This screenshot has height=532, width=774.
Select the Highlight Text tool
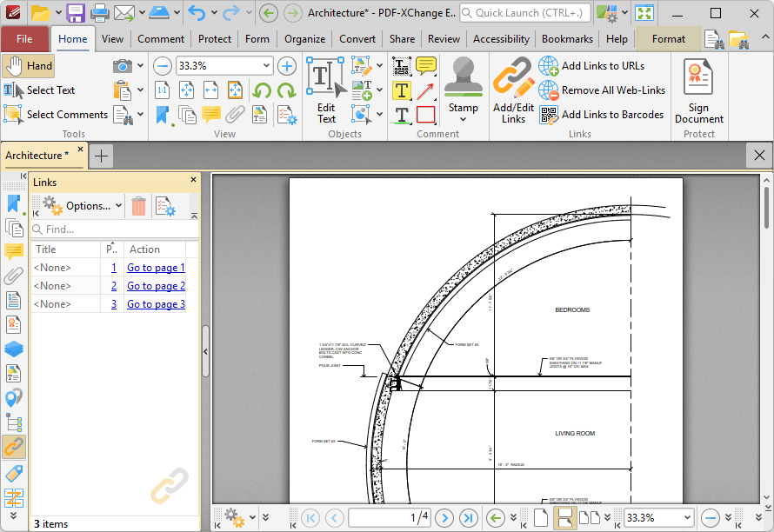[x=401, y=90]
